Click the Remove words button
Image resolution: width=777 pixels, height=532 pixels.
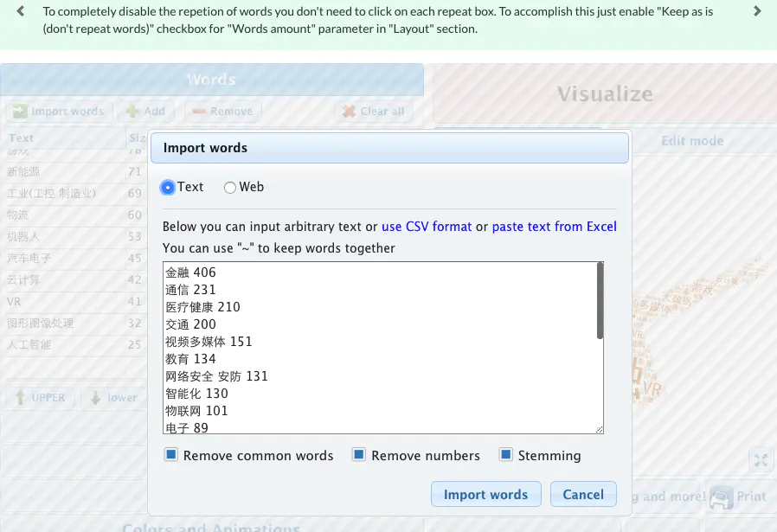point(223,112)
